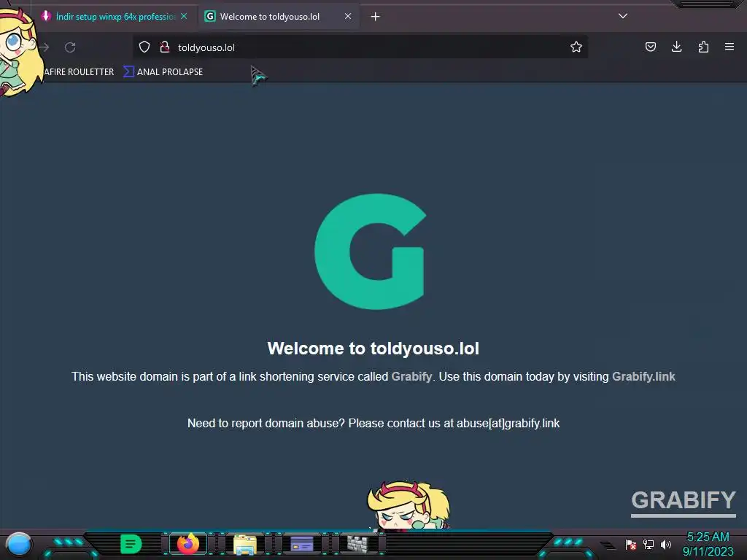Open the Start orb menu
Image resolution: width=747 pixels, height=560 pixels.
19,544
